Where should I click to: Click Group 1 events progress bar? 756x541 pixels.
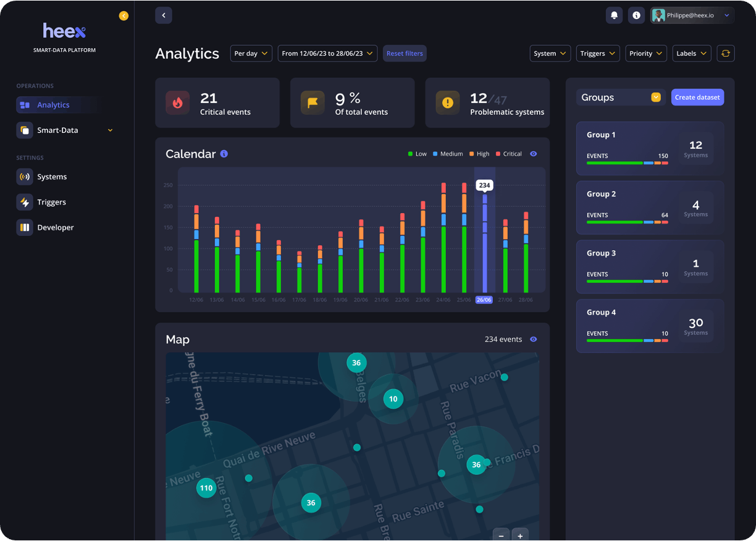pos(627,163)
